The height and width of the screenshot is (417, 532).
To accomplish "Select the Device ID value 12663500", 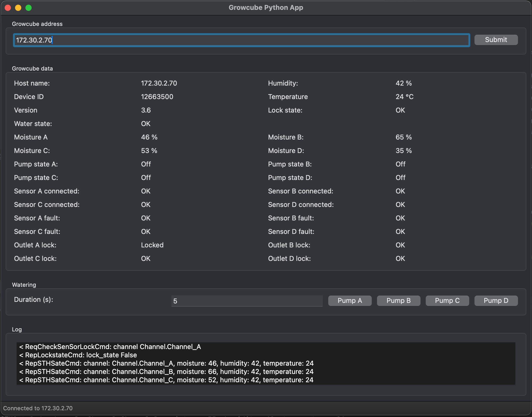I will click(x=157, y=97).
